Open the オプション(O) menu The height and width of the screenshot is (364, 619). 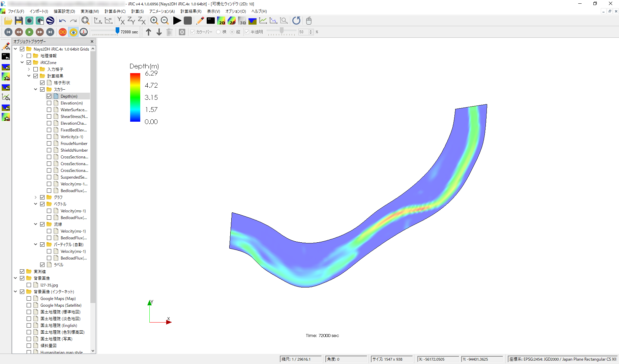click(x=236, y=11)
